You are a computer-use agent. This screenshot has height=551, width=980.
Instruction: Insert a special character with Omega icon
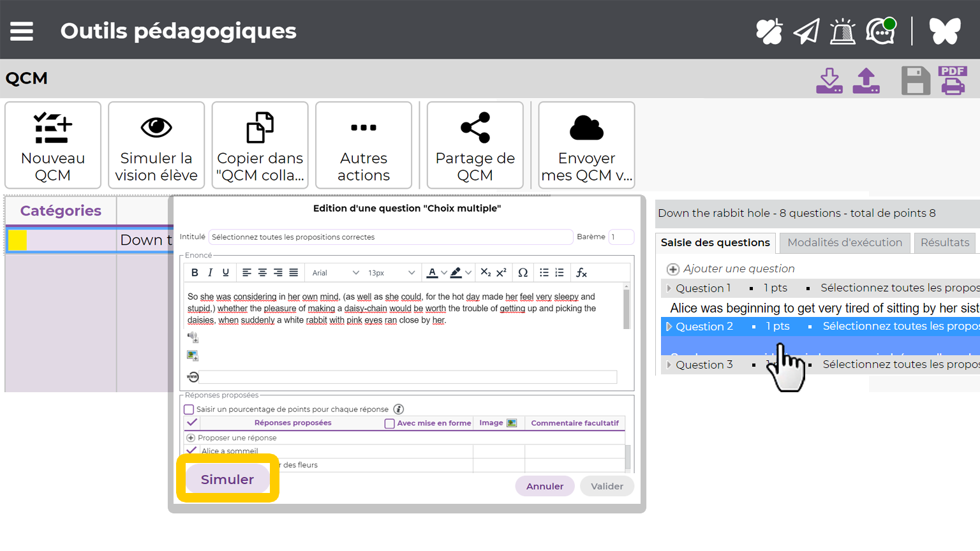pos(523,272)
